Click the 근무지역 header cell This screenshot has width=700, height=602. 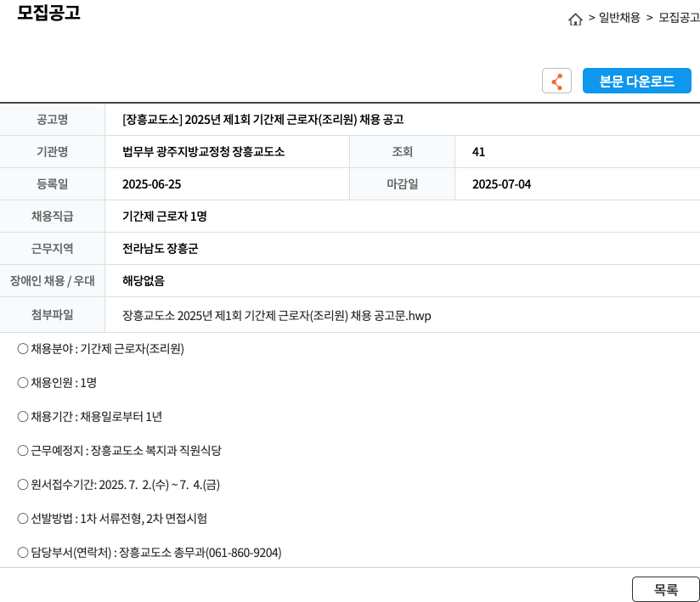[52, 248]
